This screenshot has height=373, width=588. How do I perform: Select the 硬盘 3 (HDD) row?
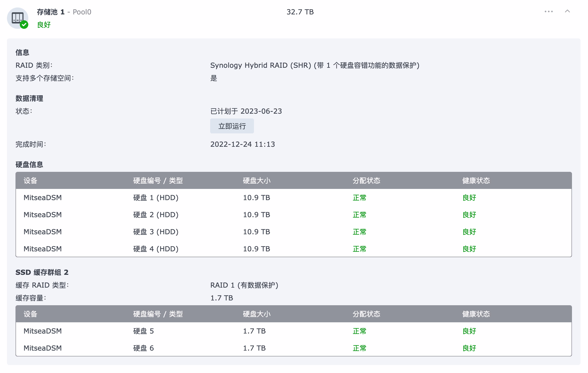[156, 232]
